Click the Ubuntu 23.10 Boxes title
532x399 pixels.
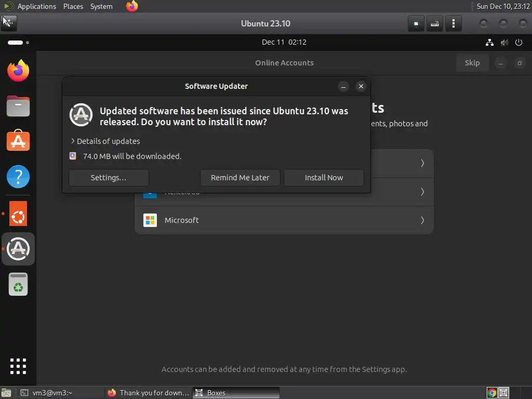[265, 23]
